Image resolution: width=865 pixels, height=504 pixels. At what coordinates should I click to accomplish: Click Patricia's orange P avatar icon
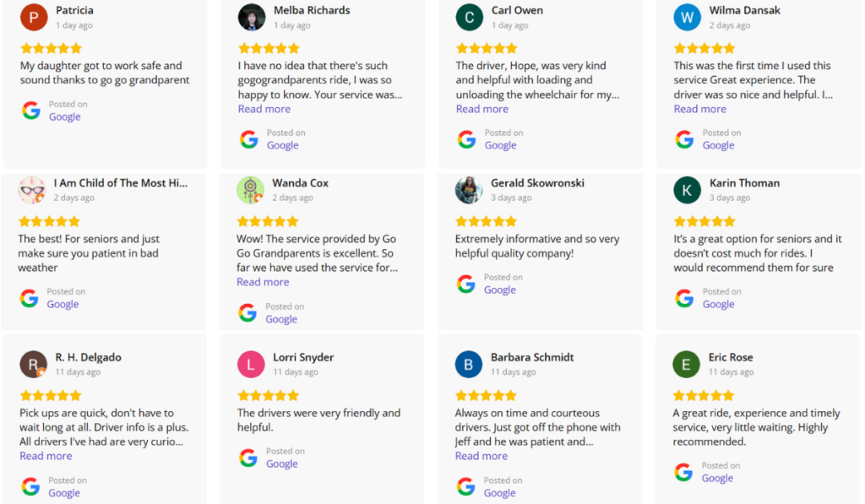[x=34, y=17]
